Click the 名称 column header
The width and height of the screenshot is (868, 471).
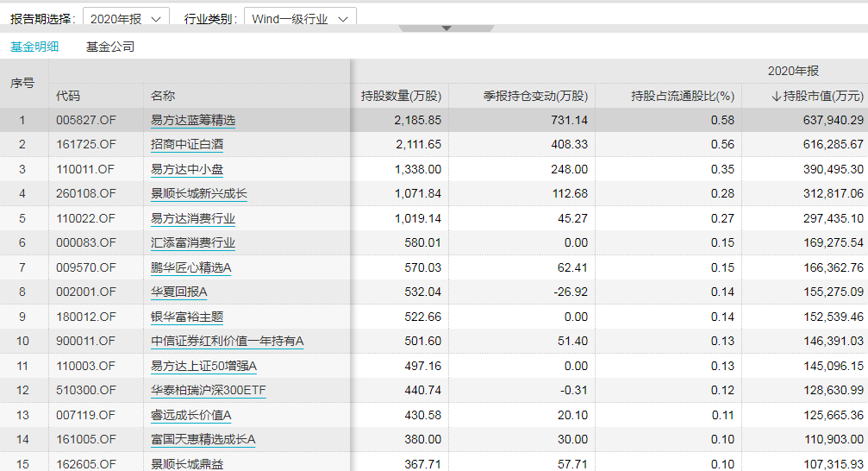pyautogui.click(x=163, y=96)
